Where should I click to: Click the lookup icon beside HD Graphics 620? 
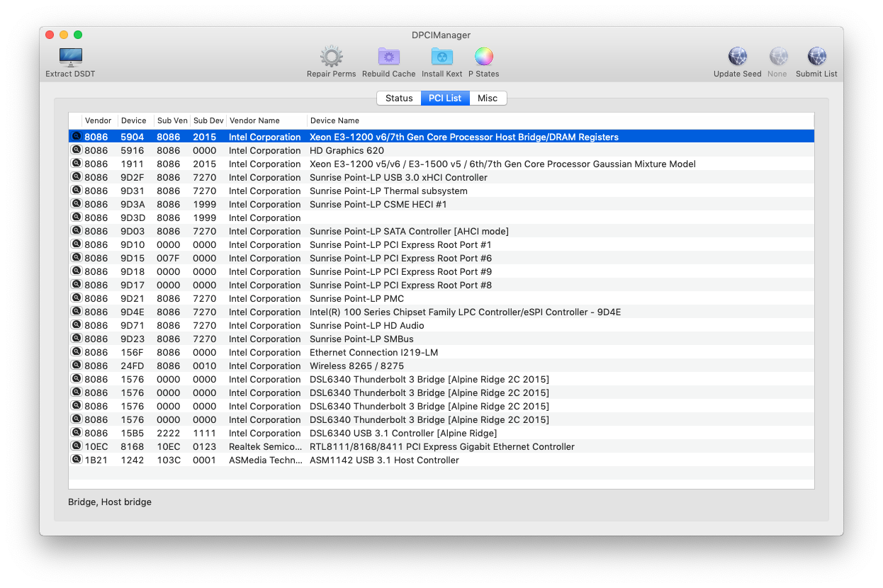click(x=76, y=150)
